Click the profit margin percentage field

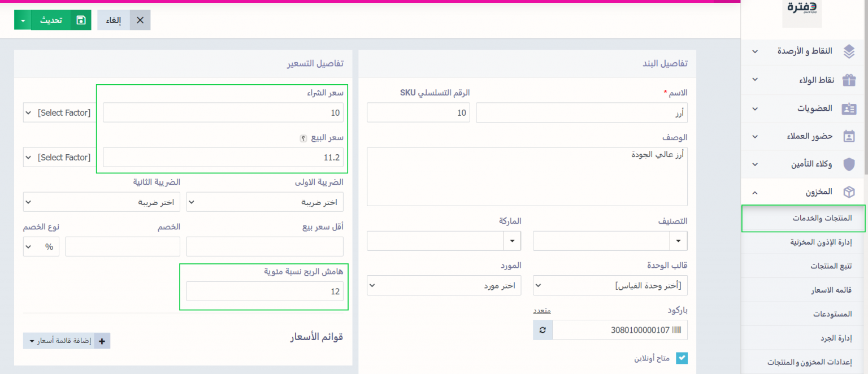pyautogui.click(x=264, y=292)
